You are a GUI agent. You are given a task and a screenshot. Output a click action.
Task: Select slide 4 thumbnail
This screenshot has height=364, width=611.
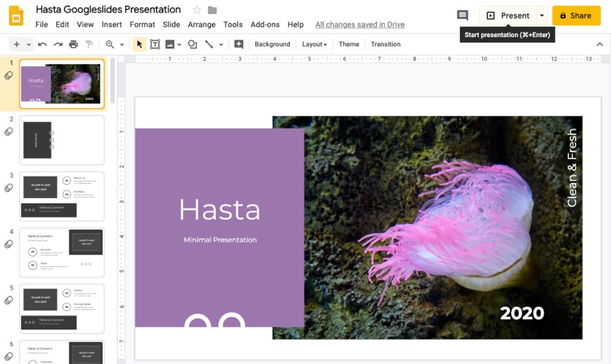[62, 252]
